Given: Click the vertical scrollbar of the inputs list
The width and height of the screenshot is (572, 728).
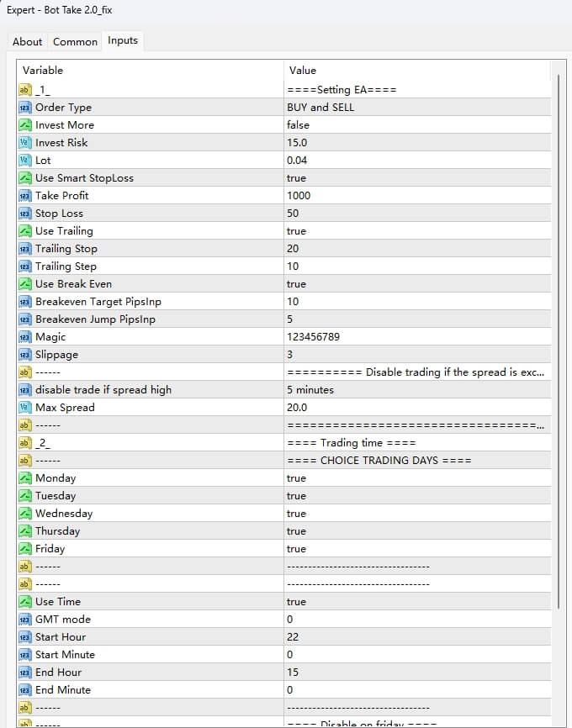Looking at the screenshot, I should (x=559, y=336).
